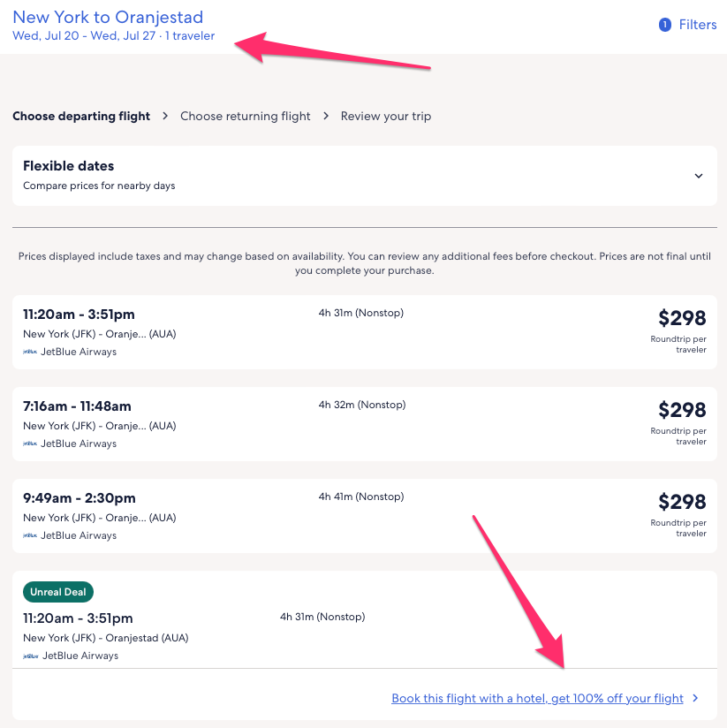Select the Choose departing flight step
Screen dimensions: 727x728
(x=81, y=116)
